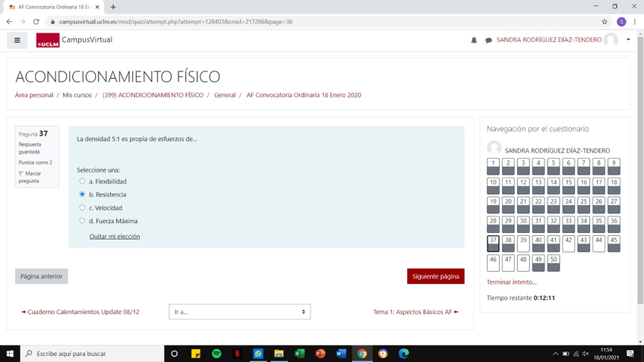Click Quitar mi elección link
This screenshot has height=362, width=644.
click(115, 237)
